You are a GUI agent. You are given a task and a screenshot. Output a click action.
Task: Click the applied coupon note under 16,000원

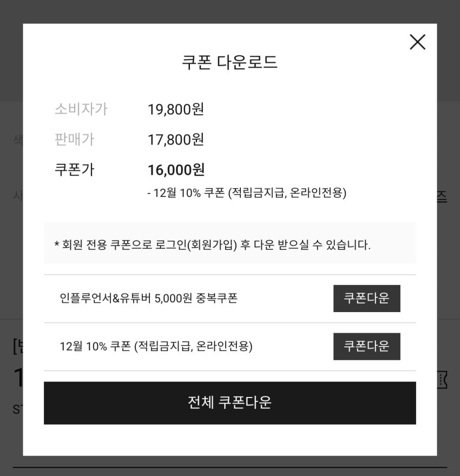point(246,193)
